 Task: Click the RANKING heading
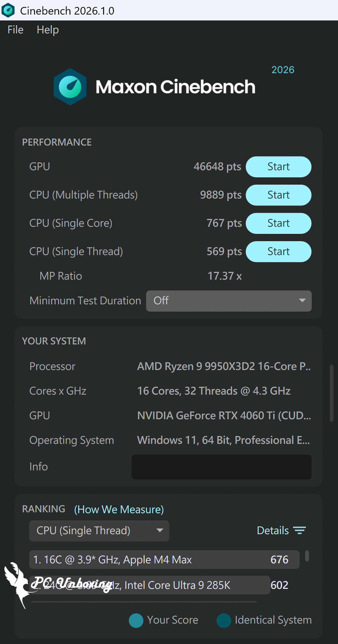coord(44,509)
